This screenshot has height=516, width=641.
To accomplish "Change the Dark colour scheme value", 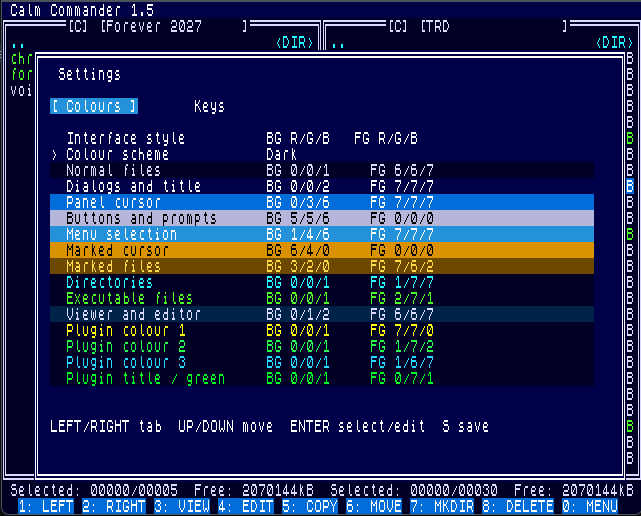I will coord(281,155).
